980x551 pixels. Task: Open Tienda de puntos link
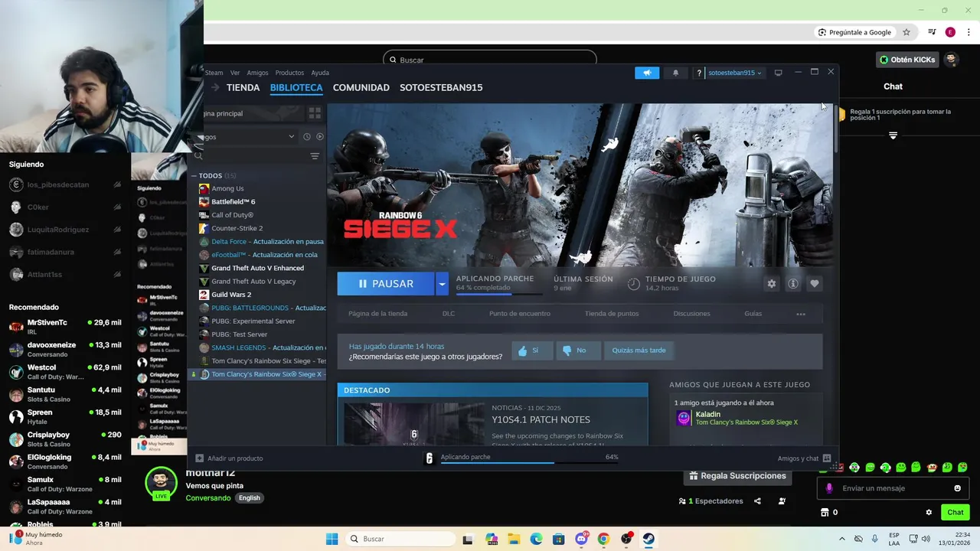612,314
